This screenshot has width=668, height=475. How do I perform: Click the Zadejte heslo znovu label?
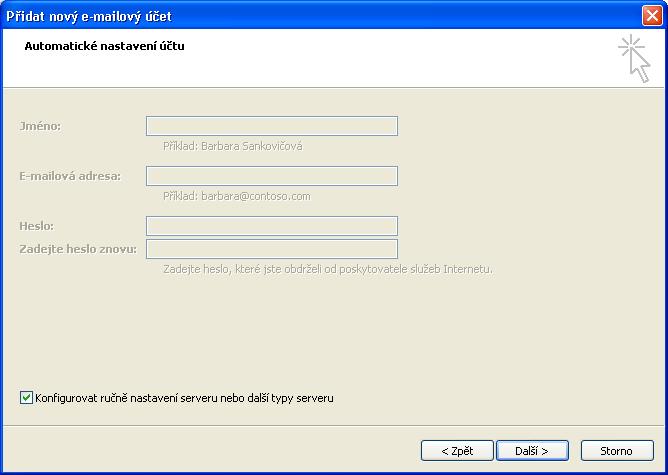(x=78, y=249)
